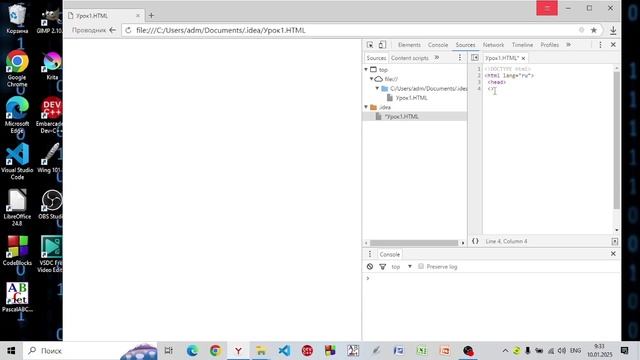Close the DevTools panel with the X
640x360 pixels.
click(x=613, y=45)
